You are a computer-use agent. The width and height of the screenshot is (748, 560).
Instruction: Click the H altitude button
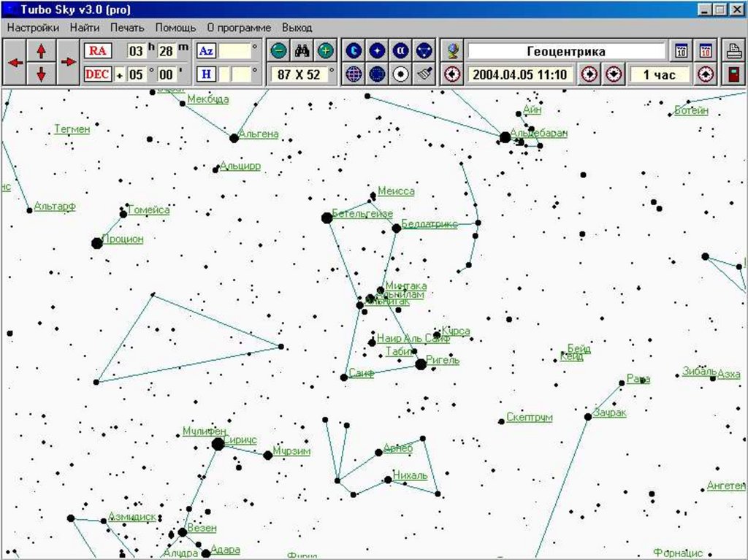point(206,74)
